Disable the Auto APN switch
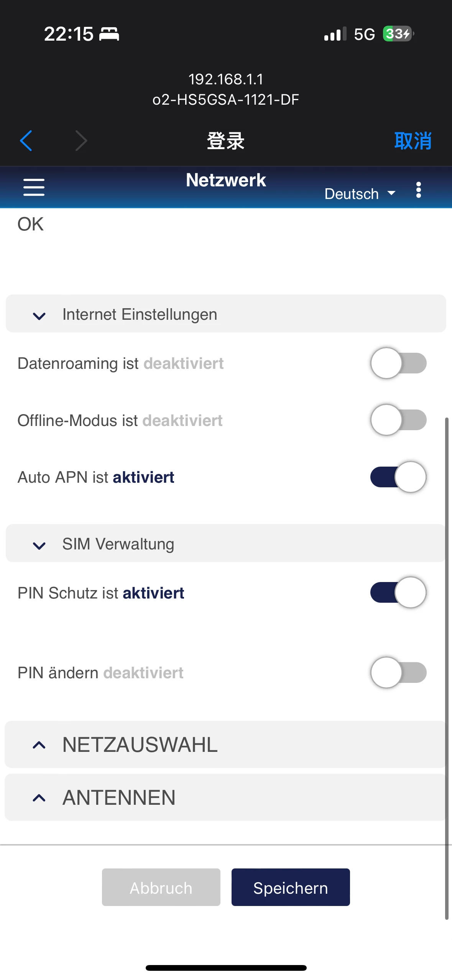 coord(398,477)
